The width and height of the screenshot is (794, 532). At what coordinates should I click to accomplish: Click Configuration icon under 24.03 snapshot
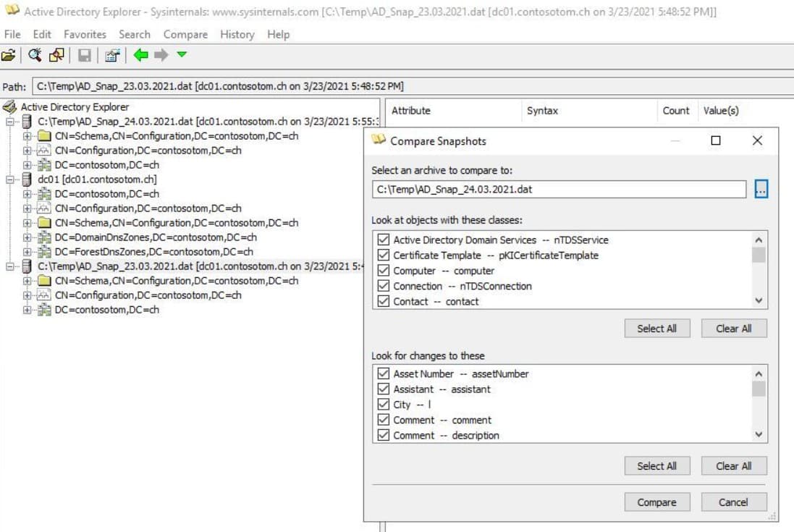tap(45, 151)
